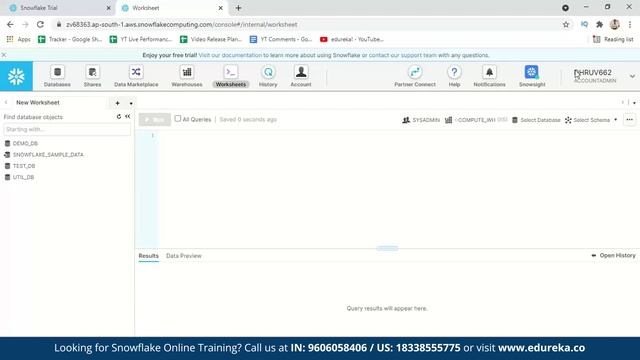Reload the browser page

pyautogui.click(x=40, y=24)
